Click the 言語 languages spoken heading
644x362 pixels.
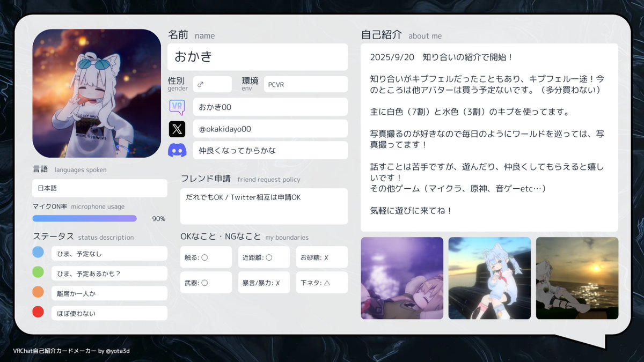pos(70,169)
